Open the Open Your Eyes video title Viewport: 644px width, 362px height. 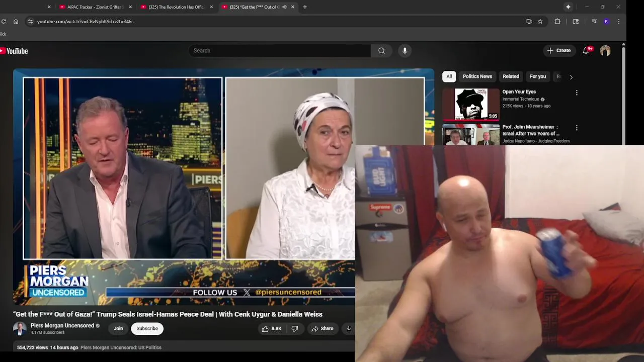[519, 92]
